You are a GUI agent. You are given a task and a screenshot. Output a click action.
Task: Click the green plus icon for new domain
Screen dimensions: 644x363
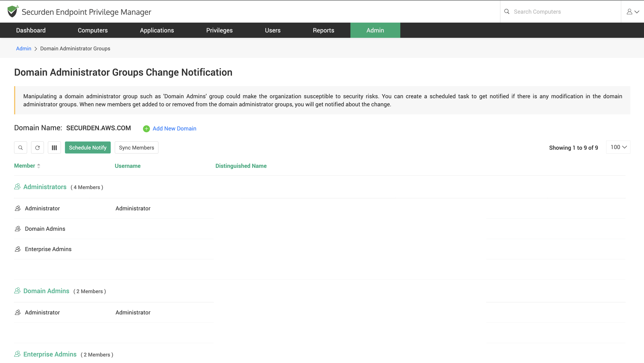tap(146, 128)
